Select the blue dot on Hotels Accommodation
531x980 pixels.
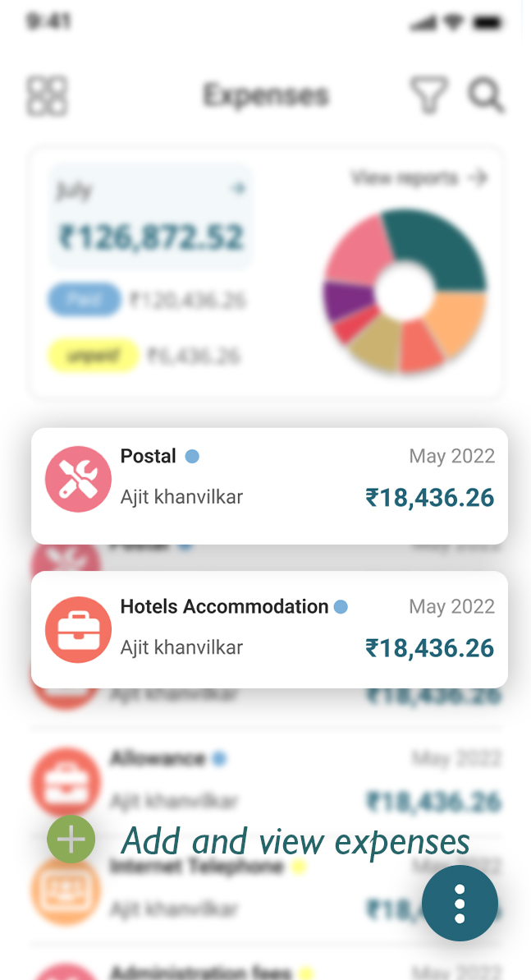[x=341, y=607]
